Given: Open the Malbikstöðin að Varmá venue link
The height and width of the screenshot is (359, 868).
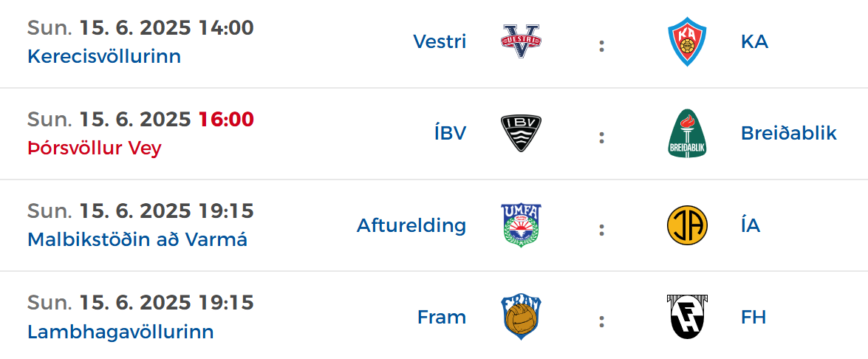Looking at the screenshot, I should pos(137,240).
